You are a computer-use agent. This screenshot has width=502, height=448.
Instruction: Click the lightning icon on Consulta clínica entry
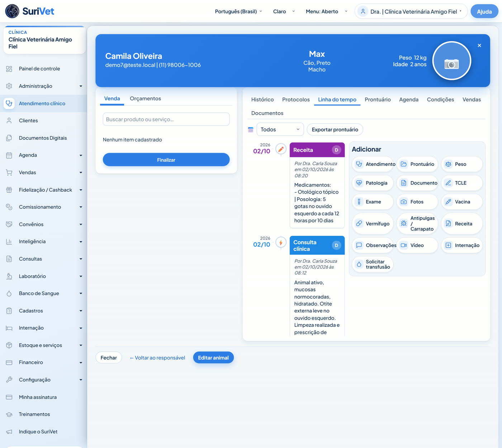(x=281, y=243)
